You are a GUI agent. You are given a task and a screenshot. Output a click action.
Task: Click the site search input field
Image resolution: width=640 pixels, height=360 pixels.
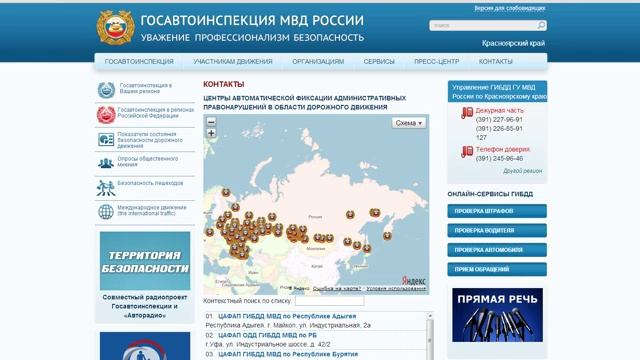pos(484,25)
